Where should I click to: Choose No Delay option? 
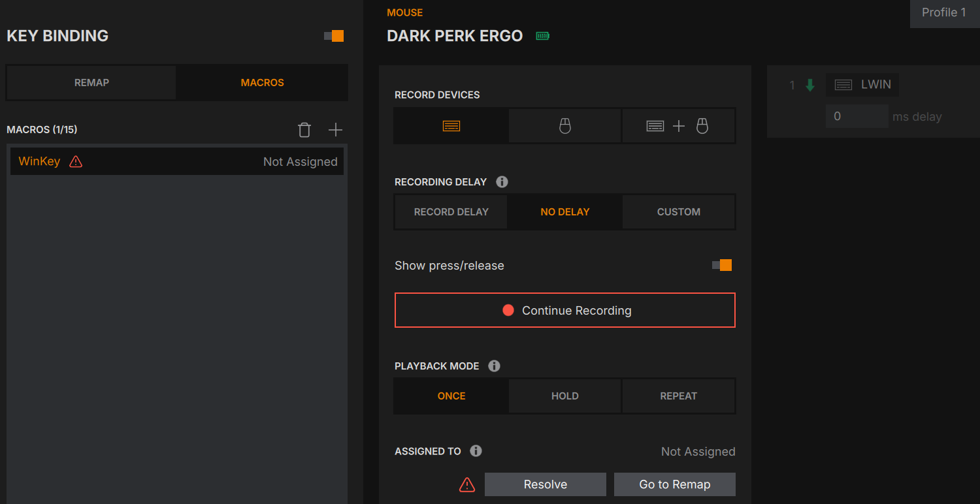click(x=565, y=212)
